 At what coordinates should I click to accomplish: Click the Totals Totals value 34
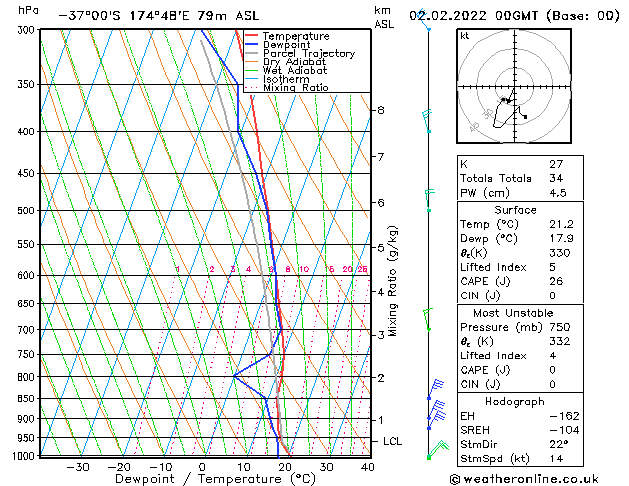(x=556, y=178)
